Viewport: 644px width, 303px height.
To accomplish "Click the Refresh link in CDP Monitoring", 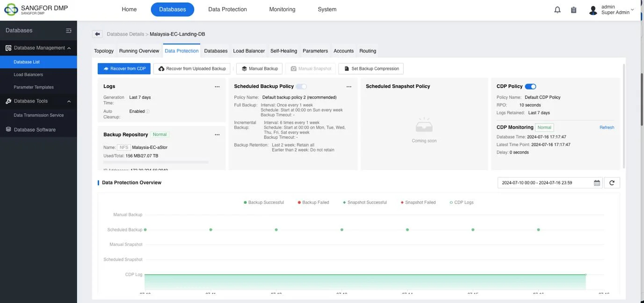I will (x=607, y=127).
